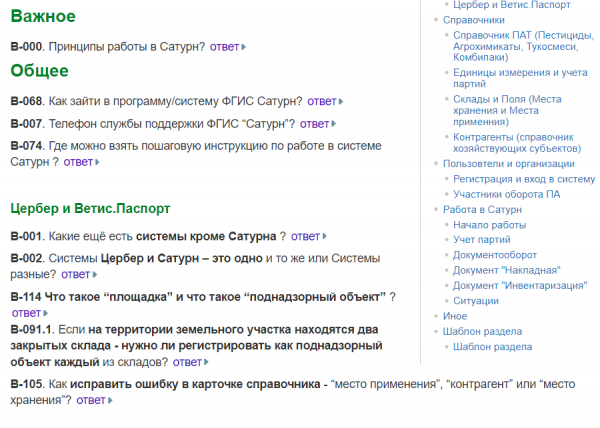The image size is (600, 428).
Task: Open Единицы измерения и учета партий link
Action: 520,78
